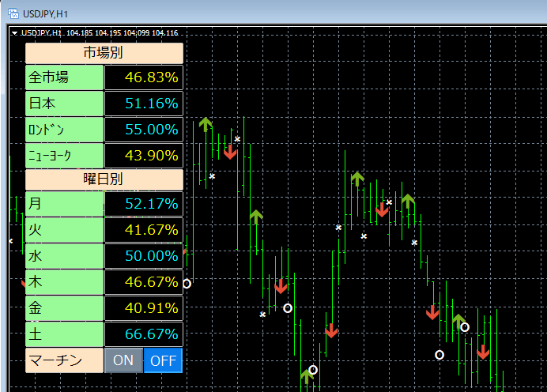Viewport: 547px width, 392px height.
Task: Click the USDJPY,H1 window title icon
Action: pyautogui.click(x=13, y=14)
